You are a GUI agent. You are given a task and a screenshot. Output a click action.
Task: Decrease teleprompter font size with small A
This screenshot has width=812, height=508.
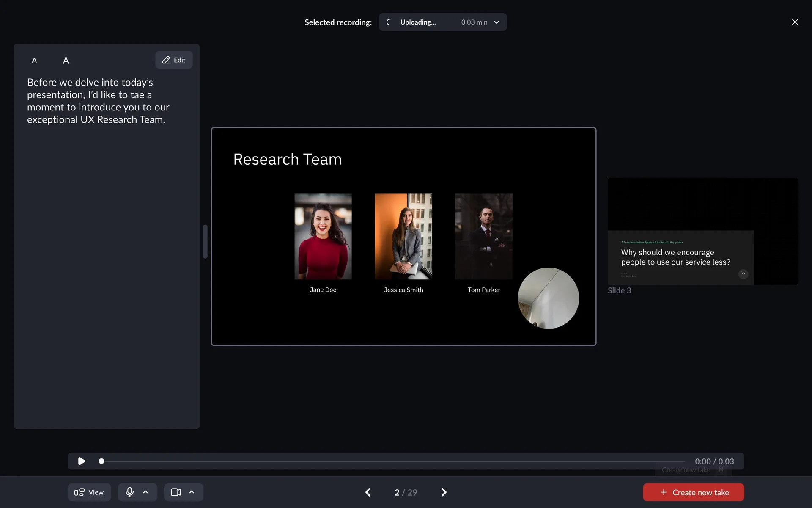(34, 60)
